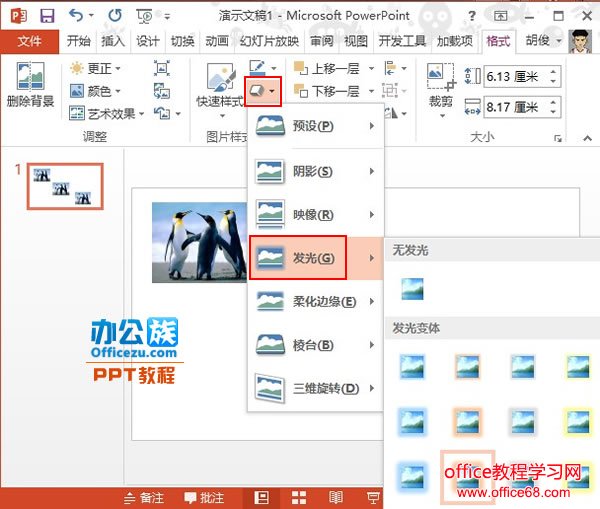The width and height of the screenshot is (600, 509).
Task: Toggle the Notes (备注) pane
Action: point(145,498)
